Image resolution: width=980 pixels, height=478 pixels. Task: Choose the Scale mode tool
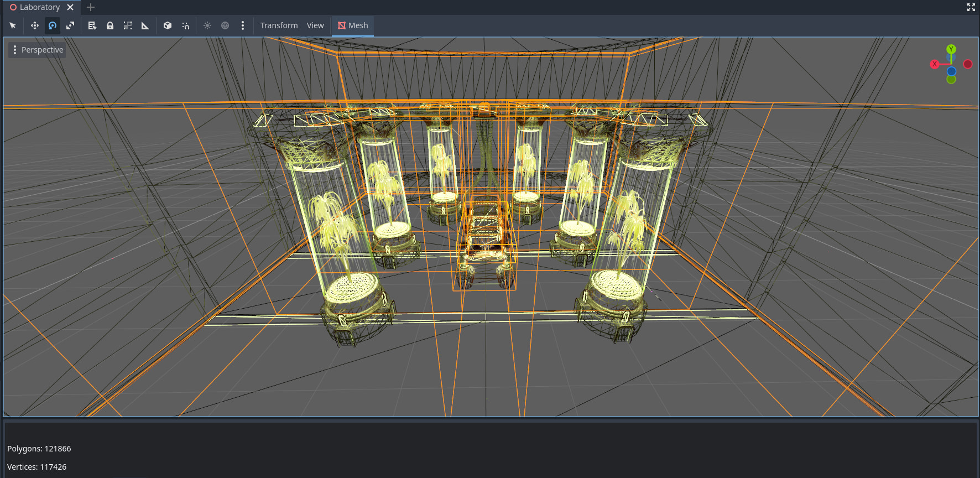click(x=70, y=25)
